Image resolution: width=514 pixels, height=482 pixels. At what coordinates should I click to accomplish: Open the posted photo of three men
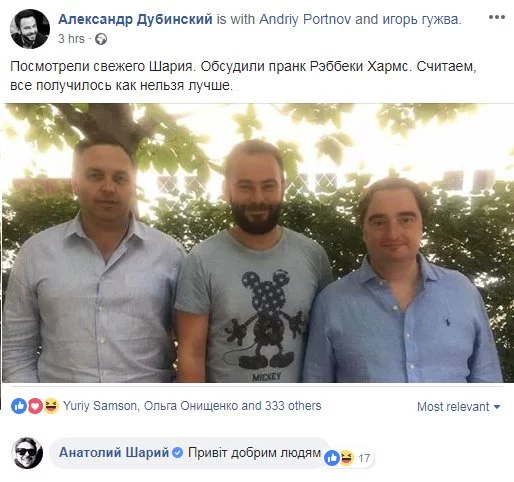click(x=257, y=243)
